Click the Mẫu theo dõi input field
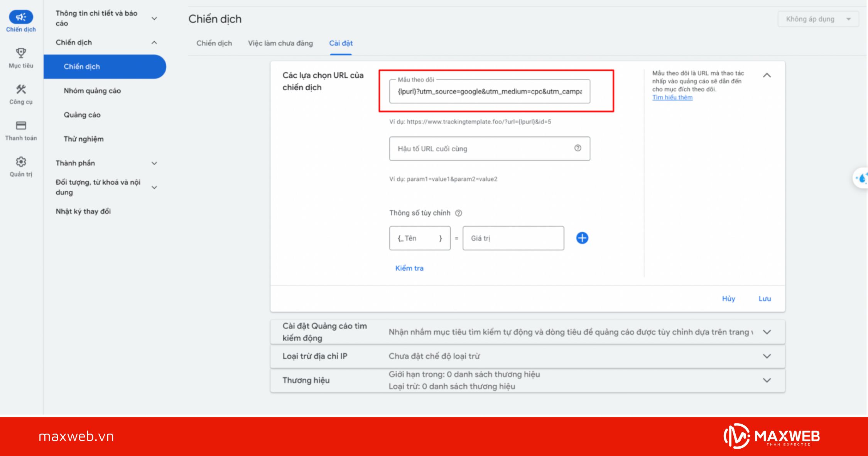This screenshot has width=868, height=456. (489, 92)
